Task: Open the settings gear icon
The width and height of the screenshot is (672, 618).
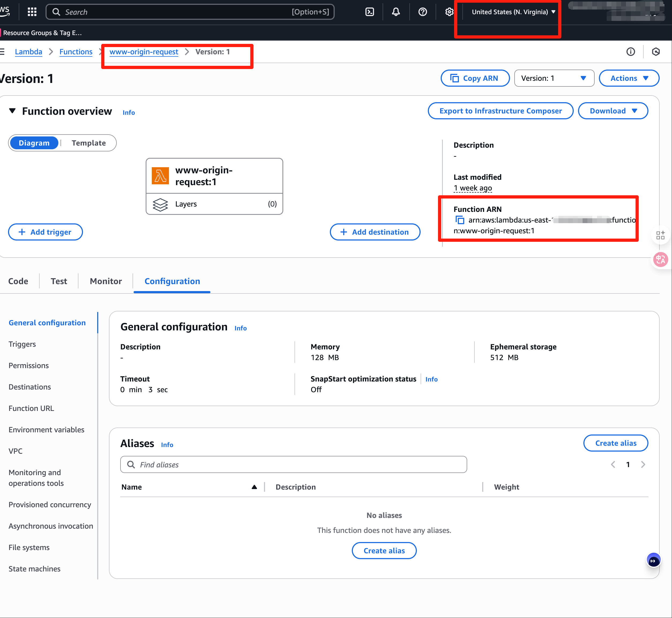Action: [x=449, y=12]
